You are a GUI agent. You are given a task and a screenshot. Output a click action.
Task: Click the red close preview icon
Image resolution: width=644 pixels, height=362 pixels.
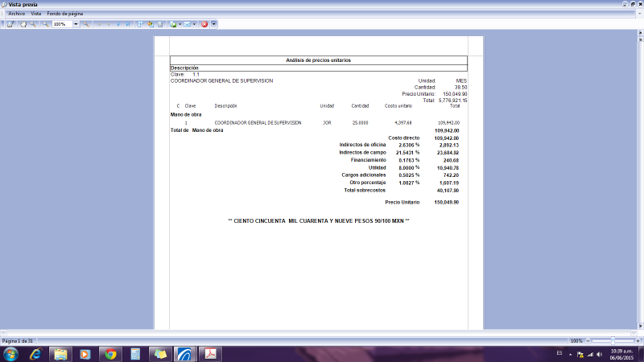coord(204,24)
